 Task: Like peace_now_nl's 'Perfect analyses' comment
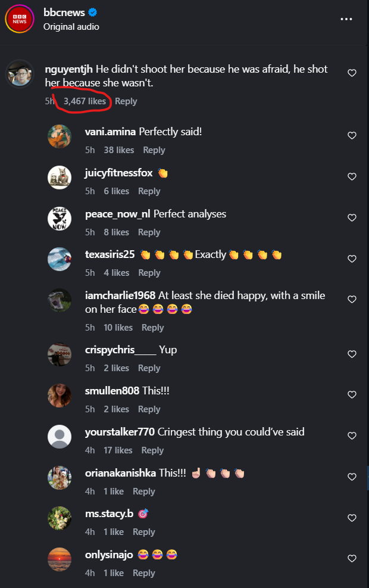[x=352, y=218]
